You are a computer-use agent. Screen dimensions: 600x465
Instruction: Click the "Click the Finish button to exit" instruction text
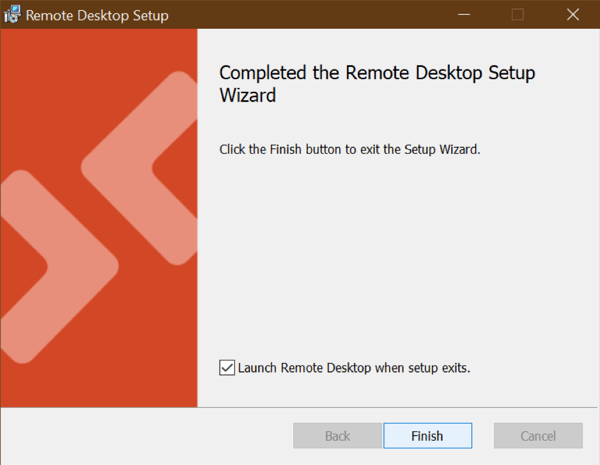click(350, 149)
